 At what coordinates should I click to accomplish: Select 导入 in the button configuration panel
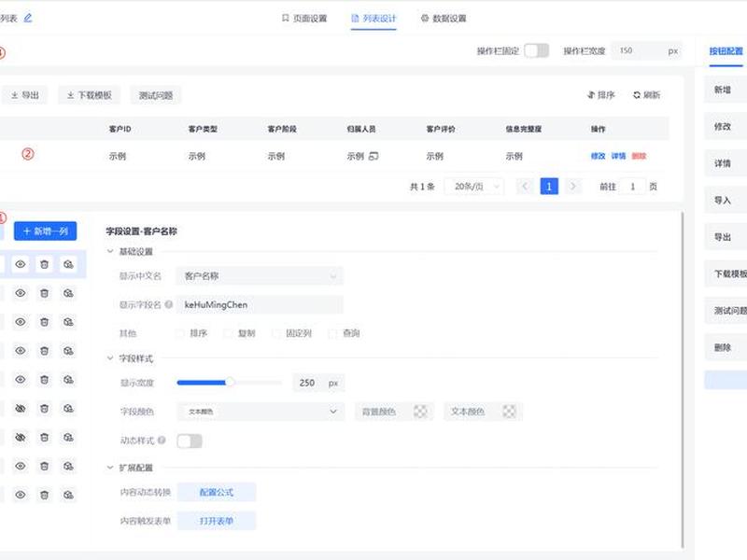click(x=726, y=200)
